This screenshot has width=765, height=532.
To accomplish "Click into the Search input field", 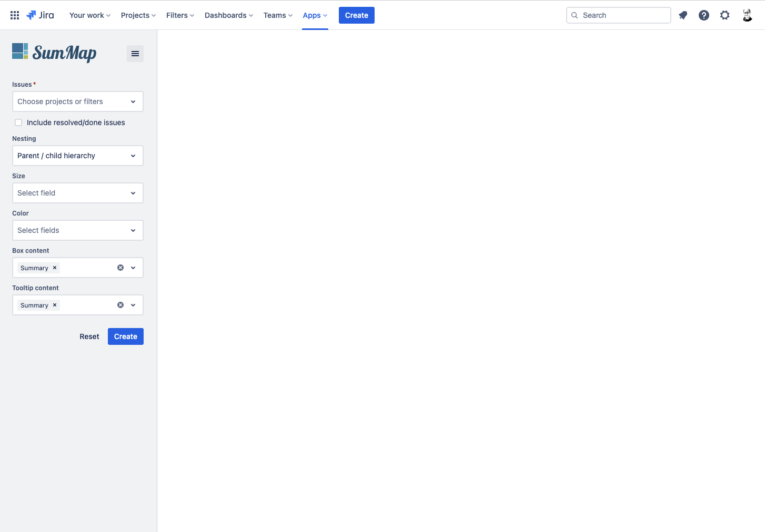I will (x=619, y=15).
